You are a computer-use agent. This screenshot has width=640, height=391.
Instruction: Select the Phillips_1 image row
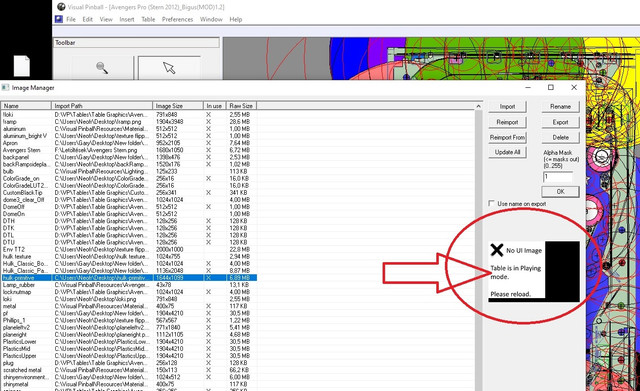point(129,320)
